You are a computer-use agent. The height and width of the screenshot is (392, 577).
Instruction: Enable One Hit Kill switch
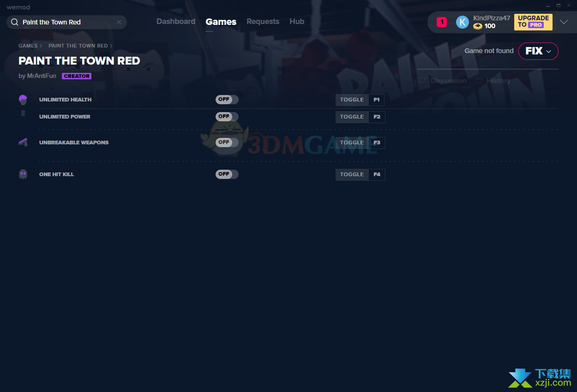coord(227,174)
